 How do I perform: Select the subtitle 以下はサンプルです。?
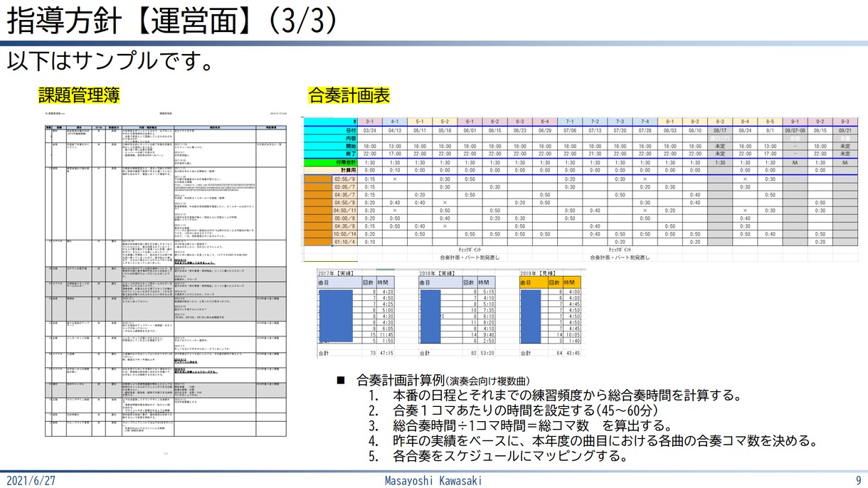(x=110, y=61)
